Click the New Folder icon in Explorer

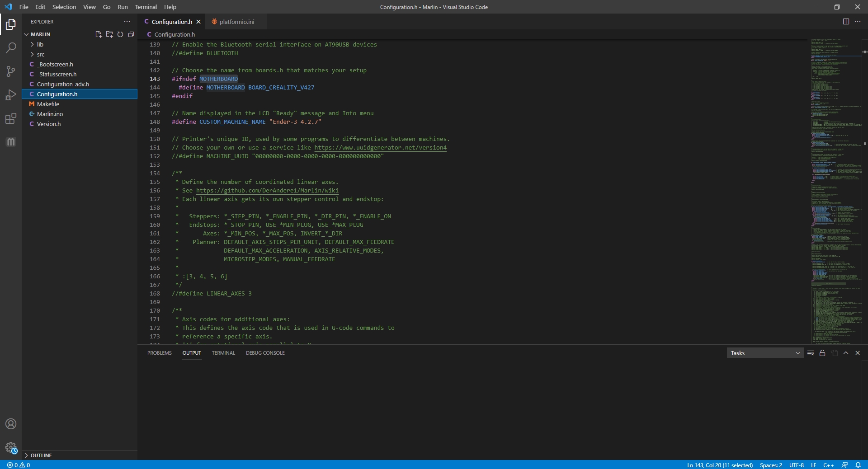click(109, 34)
